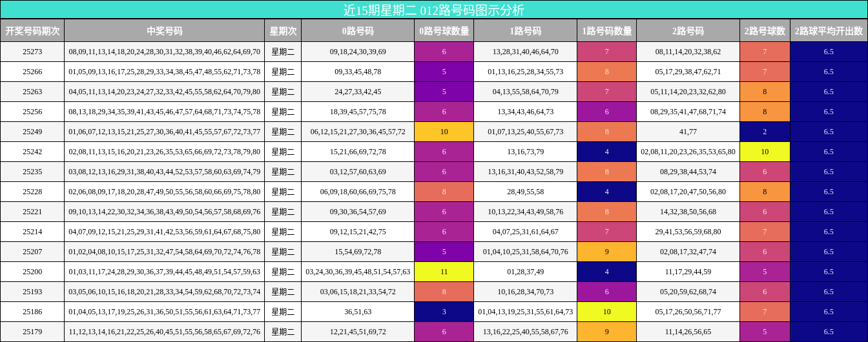Click 0路号码 cell showing 36,51,63
The image size is (868, 342).
point(358,312)
